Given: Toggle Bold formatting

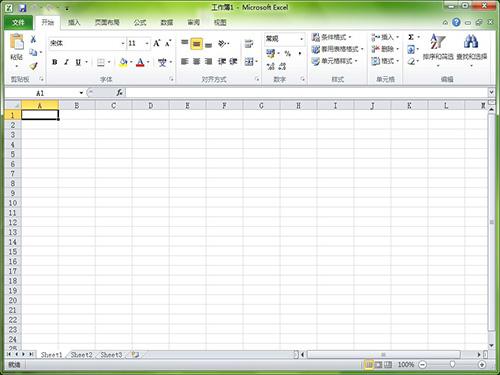Looking at the screenshot, I should click(55, 62).
